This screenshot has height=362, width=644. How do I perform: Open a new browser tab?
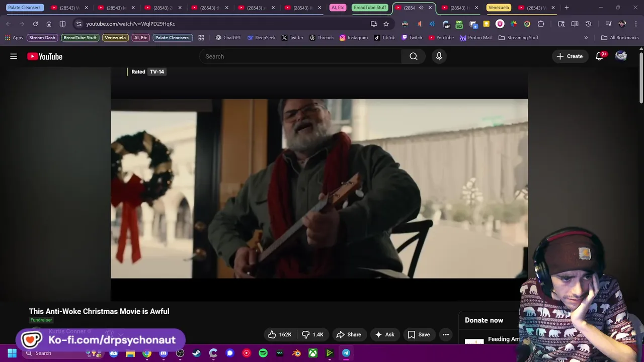[567, 8]
